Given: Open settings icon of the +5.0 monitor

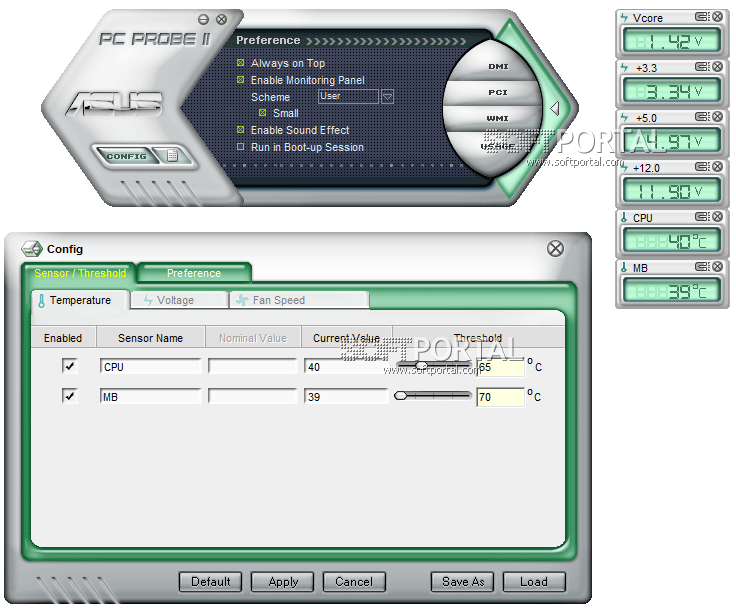Looking at the screenshot, I should [x=702, y=116].
